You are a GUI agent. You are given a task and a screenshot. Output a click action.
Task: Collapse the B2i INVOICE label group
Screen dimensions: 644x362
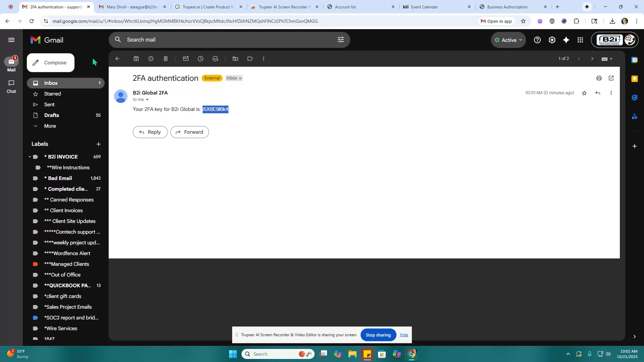point(30,157)
